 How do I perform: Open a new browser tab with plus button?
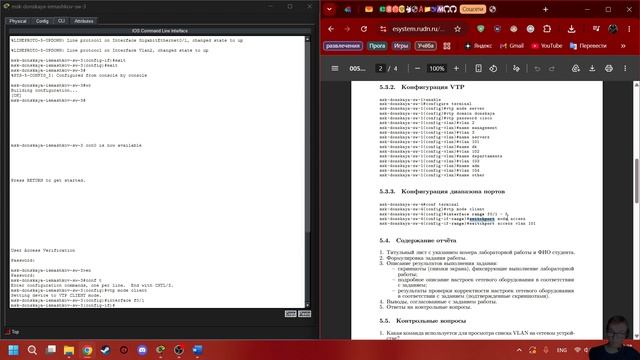[545, 9]
